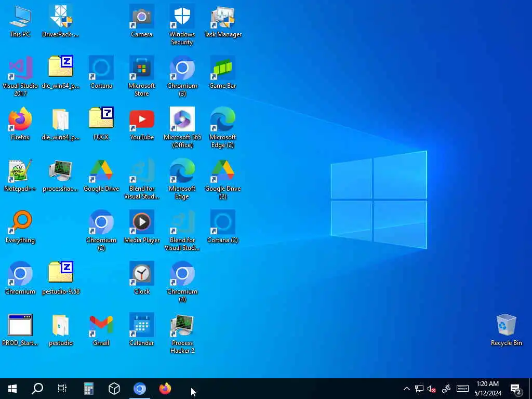
Task: Open the network status tray icon
Action: click(x=419, y=389)
